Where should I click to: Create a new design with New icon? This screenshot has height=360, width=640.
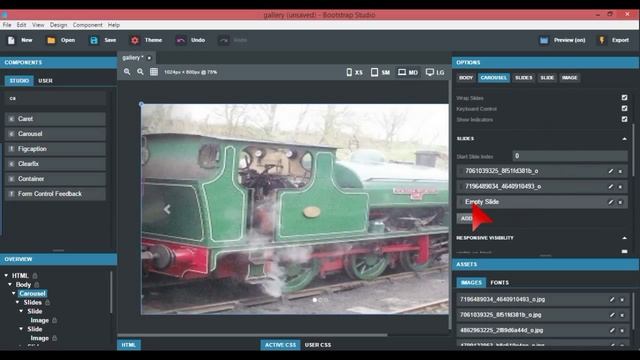click(11, 40)
